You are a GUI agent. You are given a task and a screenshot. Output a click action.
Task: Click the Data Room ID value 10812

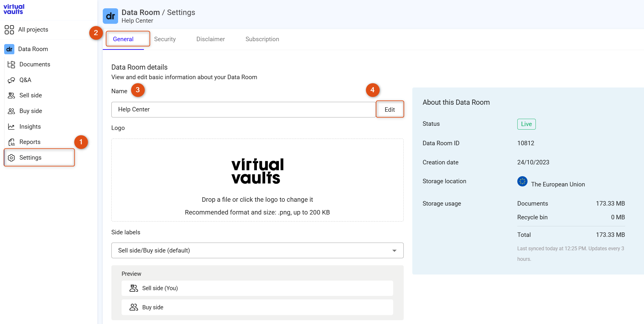tap(526, 143)
